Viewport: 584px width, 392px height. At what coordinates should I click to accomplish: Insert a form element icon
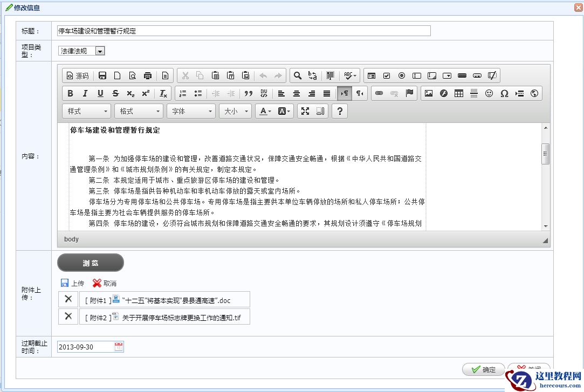point(372,75)
